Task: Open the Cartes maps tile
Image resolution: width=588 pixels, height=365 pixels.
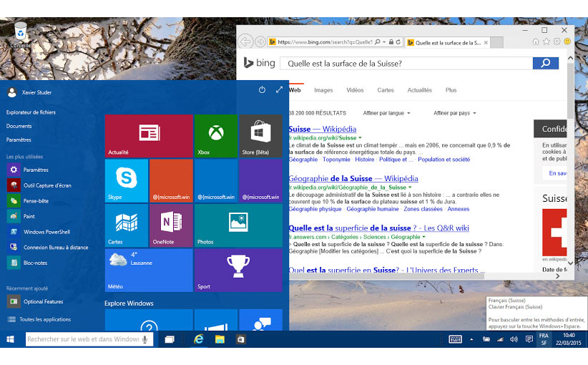Action: [x=127, y=225]
